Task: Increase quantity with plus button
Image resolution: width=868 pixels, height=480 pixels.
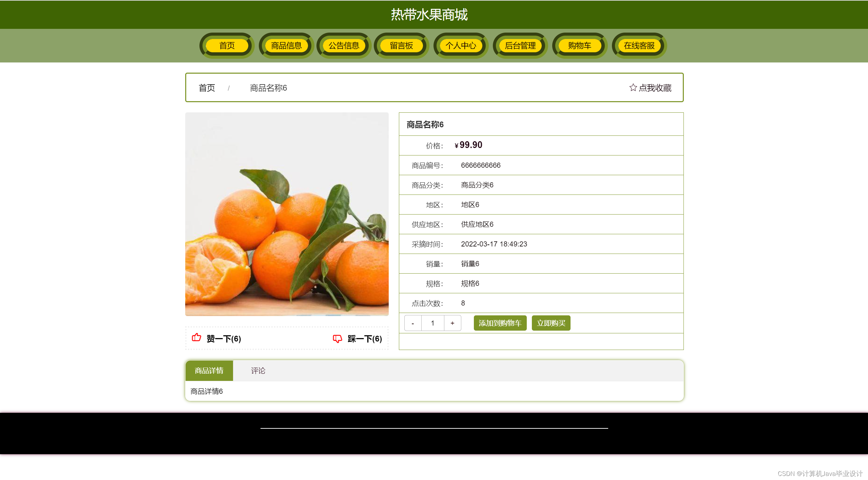Action: 452,323
